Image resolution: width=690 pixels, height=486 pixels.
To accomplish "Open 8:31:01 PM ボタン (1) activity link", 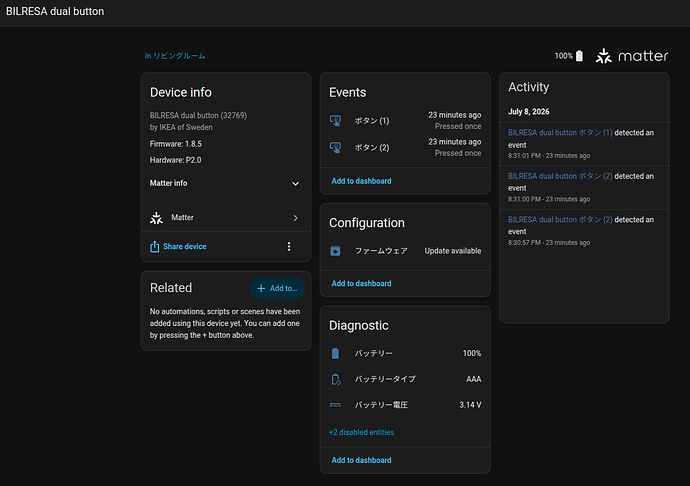I will (560, 133).
